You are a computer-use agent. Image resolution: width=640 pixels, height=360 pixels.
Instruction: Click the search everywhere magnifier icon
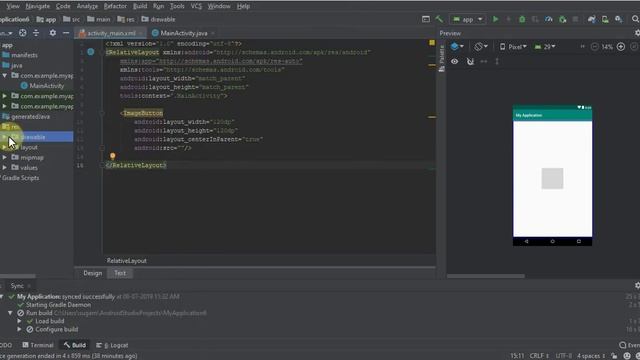(635, 19)
